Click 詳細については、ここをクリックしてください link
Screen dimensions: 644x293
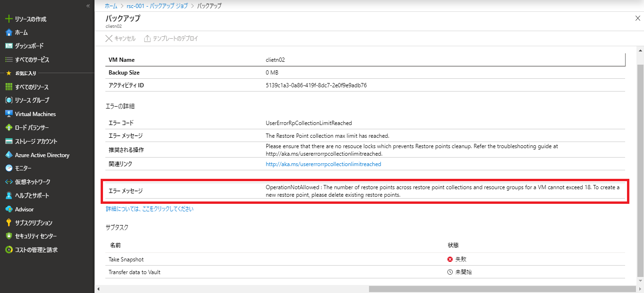pyautogui.click(x=149, y=209)
